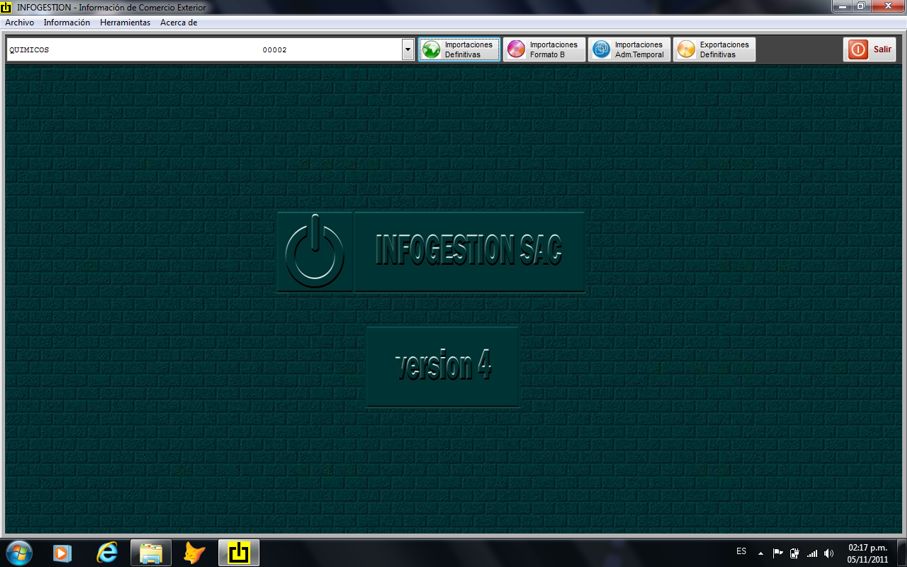The height and width of the screenshot is (567, 907).
Task: Show hidden system tray icons
Action: pyautogui.click(x=761, y=553)
